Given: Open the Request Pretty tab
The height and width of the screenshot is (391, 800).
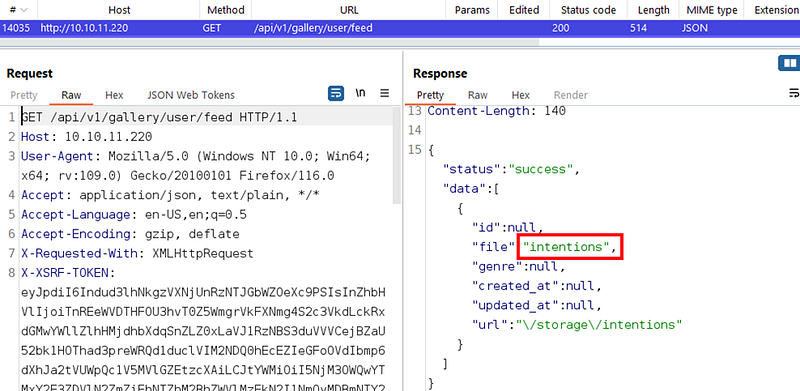Looking at the screenshot, I should pos(23,95).
